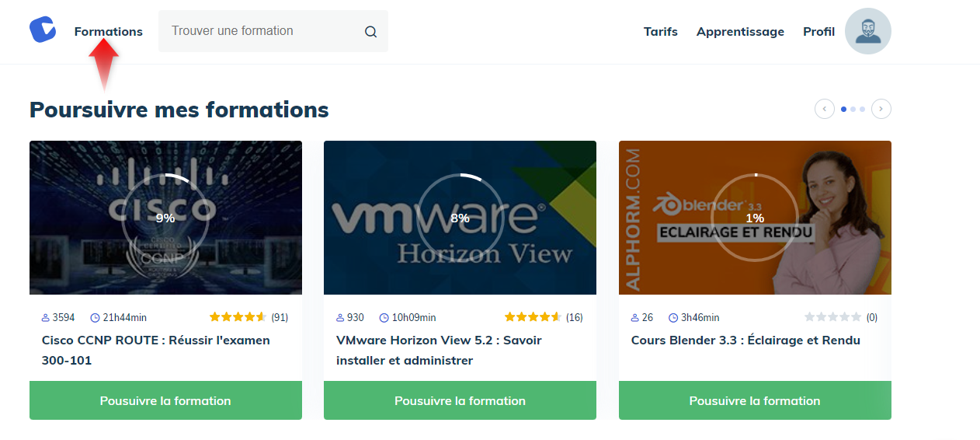Click the empty Blender course star rating
Viewport: 980px width, 440px height.
click(x=833, y=317)
